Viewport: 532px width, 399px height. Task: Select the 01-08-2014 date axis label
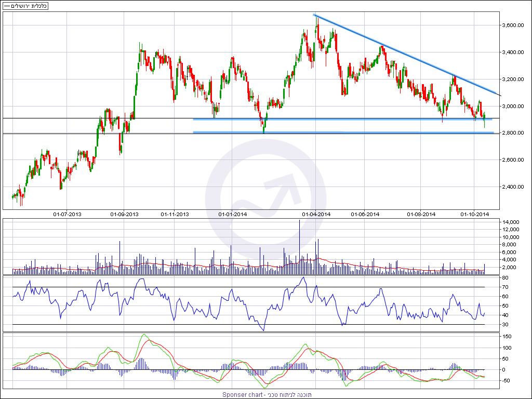click(421, 214)
